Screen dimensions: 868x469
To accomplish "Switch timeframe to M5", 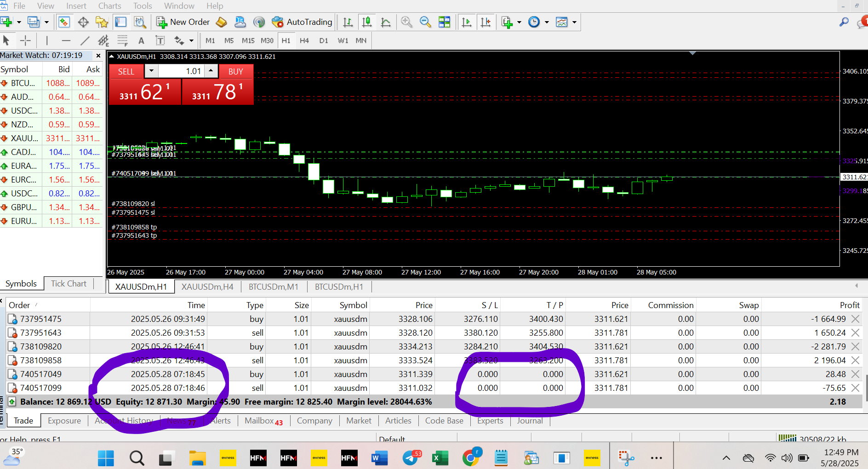I will point(229,40).
